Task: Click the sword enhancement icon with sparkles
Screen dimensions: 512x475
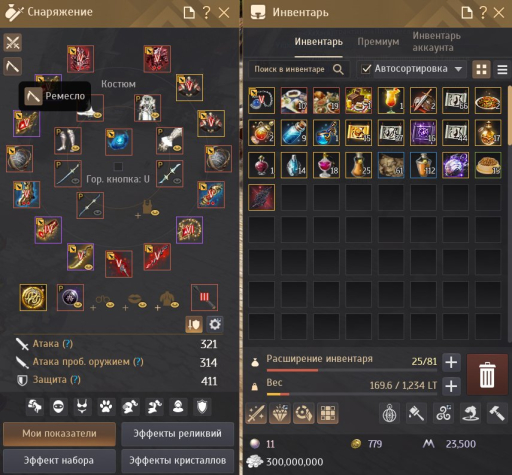Action: [256, 413]
